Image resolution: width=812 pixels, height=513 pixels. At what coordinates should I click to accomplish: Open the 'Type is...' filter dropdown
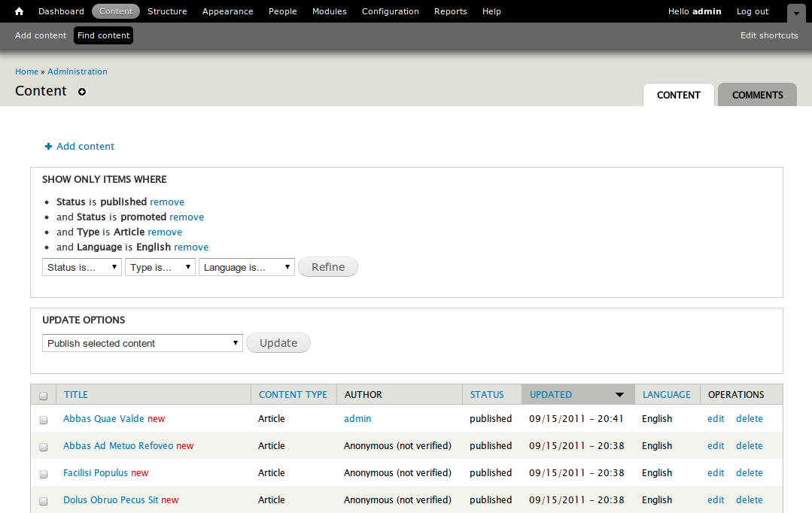click(160, 267)
